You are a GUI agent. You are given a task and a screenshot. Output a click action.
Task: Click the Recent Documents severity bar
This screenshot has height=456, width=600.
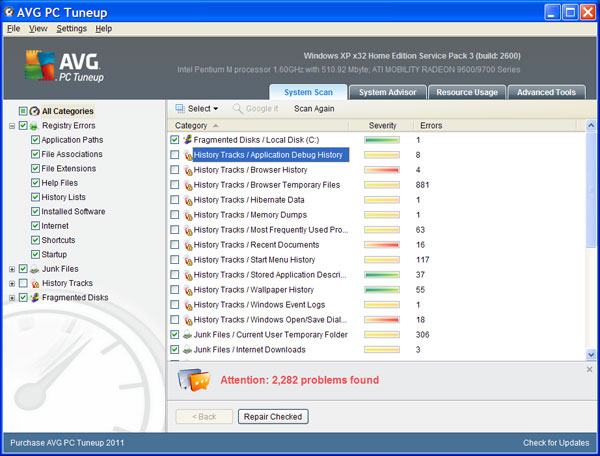(x=382, y=245)
